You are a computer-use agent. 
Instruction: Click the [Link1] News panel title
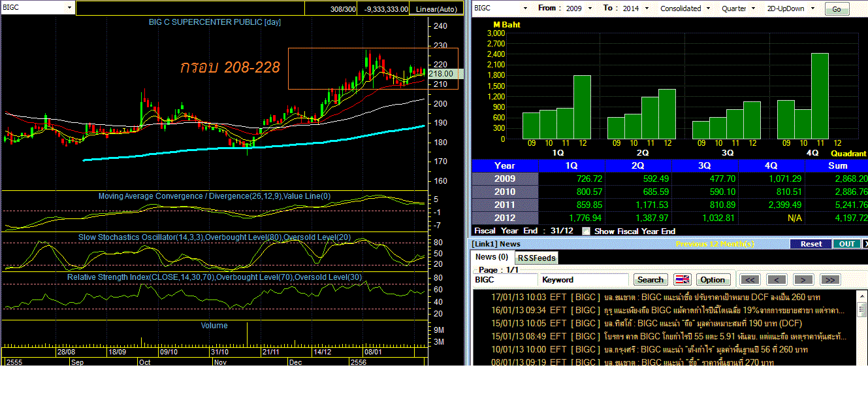tap(497, 244)
